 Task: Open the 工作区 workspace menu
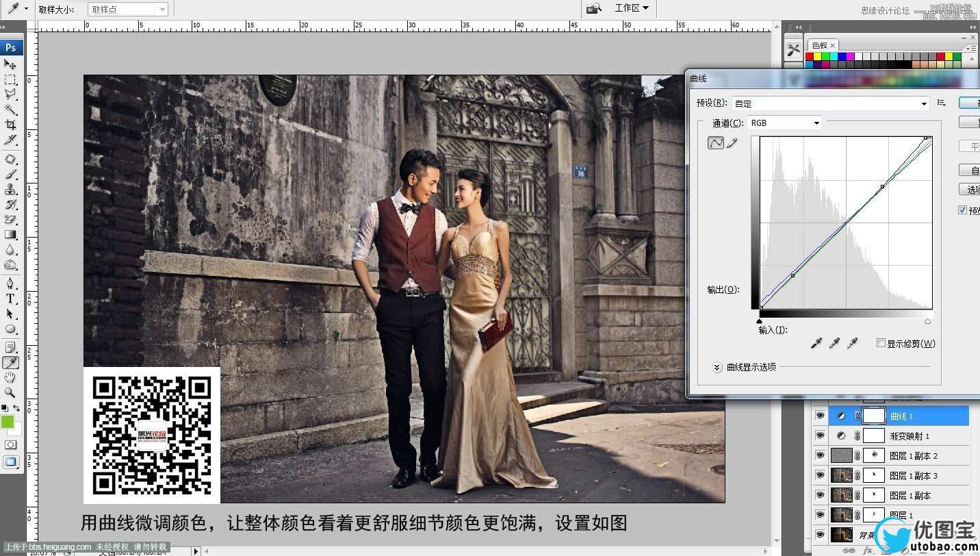click(x=631, y=8)
